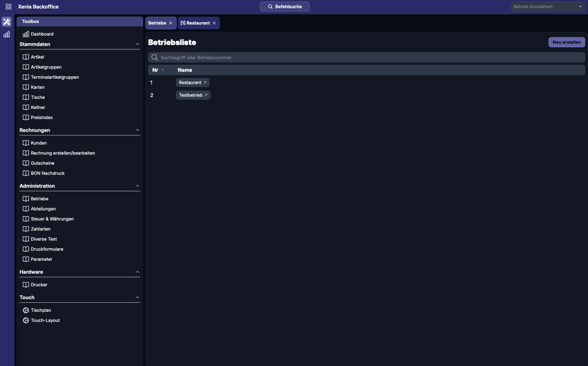Switch to the [1] Restaurant tab

coord(195,23)
